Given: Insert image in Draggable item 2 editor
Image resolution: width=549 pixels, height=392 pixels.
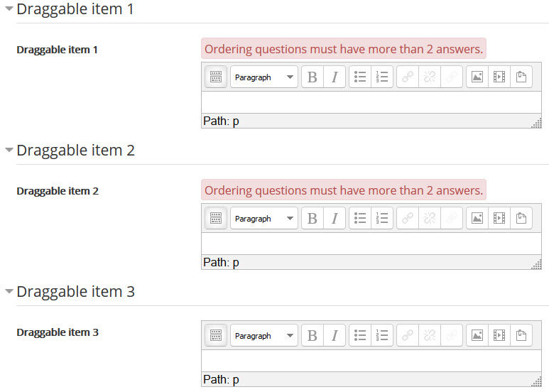Looking at the screenshot, I should pos(477,218).
